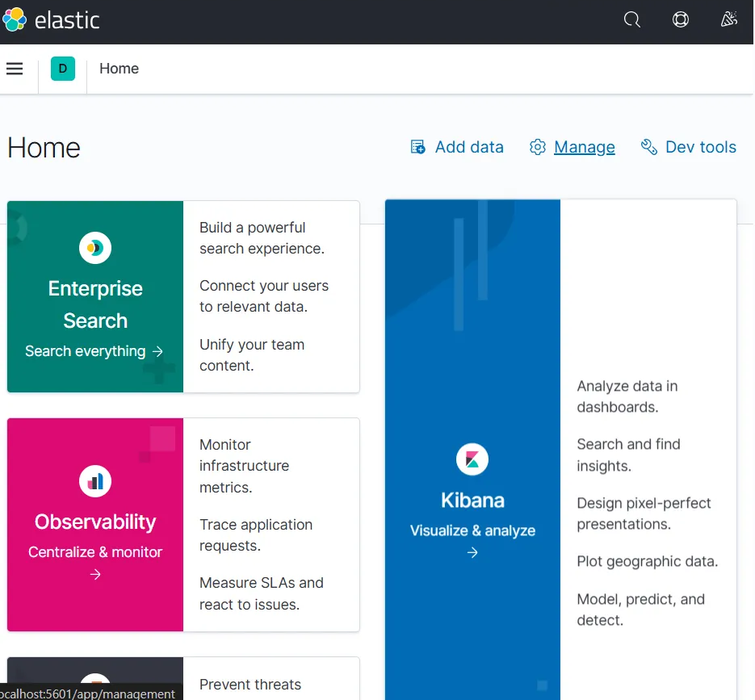Click the arrow next to Search everything
755x700 pixels.
point(157,351)
